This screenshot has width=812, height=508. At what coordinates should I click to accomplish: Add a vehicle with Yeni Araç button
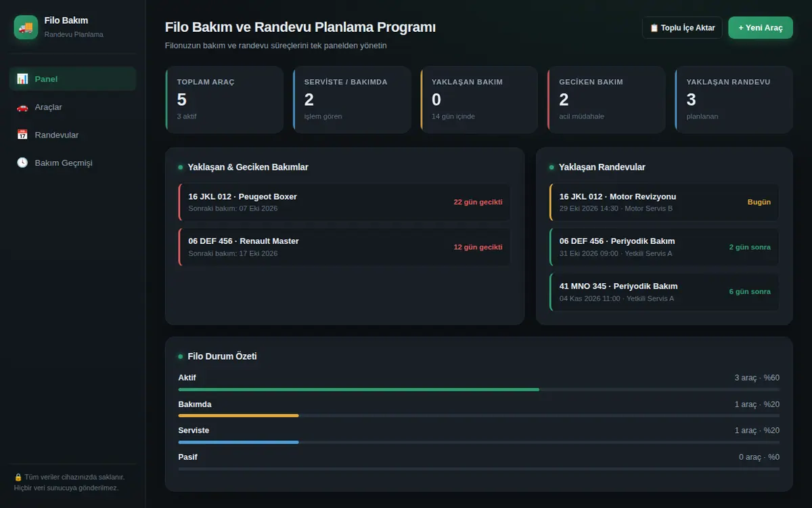coord(761,28)
